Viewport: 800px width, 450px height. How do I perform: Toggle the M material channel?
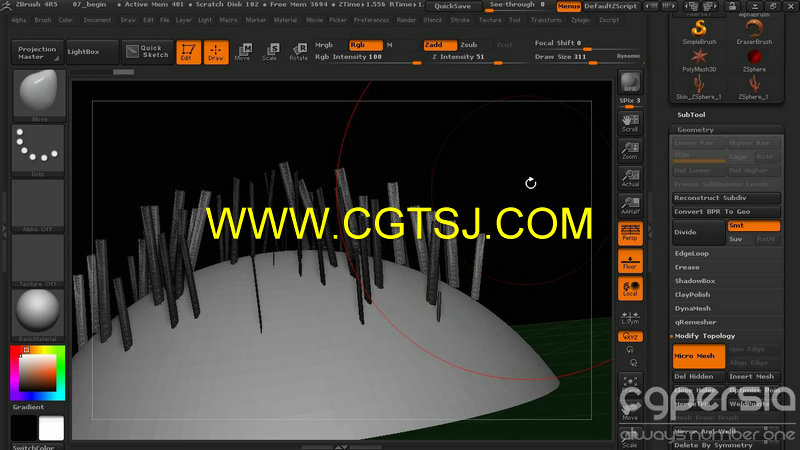click(x=390, y=45)
